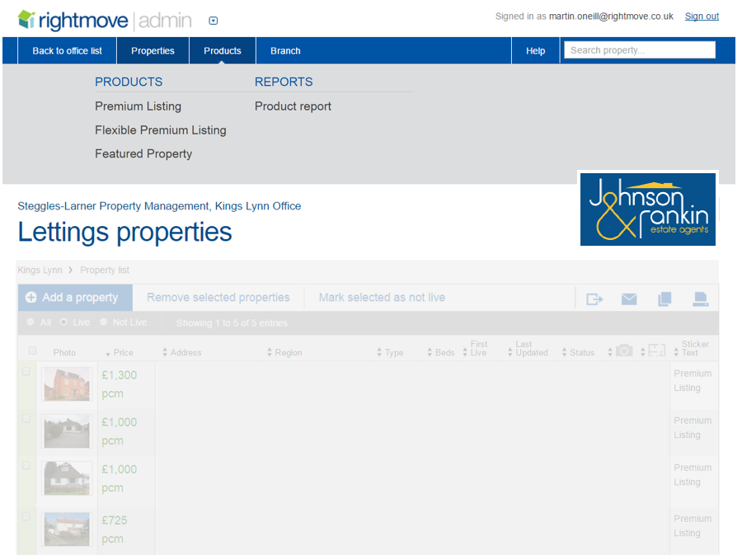
Task: Select the All radio filter
Action: 31,322
